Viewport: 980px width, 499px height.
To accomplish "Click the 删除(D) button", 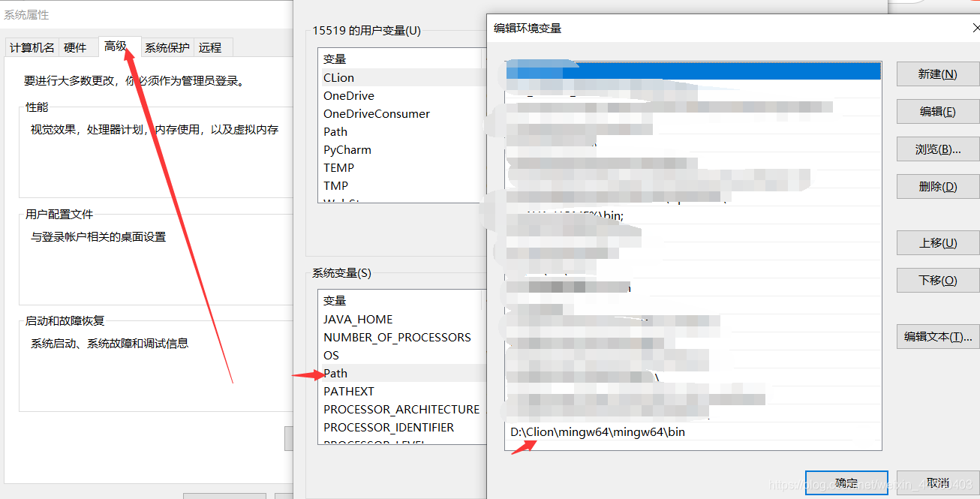I will point(936,186).
